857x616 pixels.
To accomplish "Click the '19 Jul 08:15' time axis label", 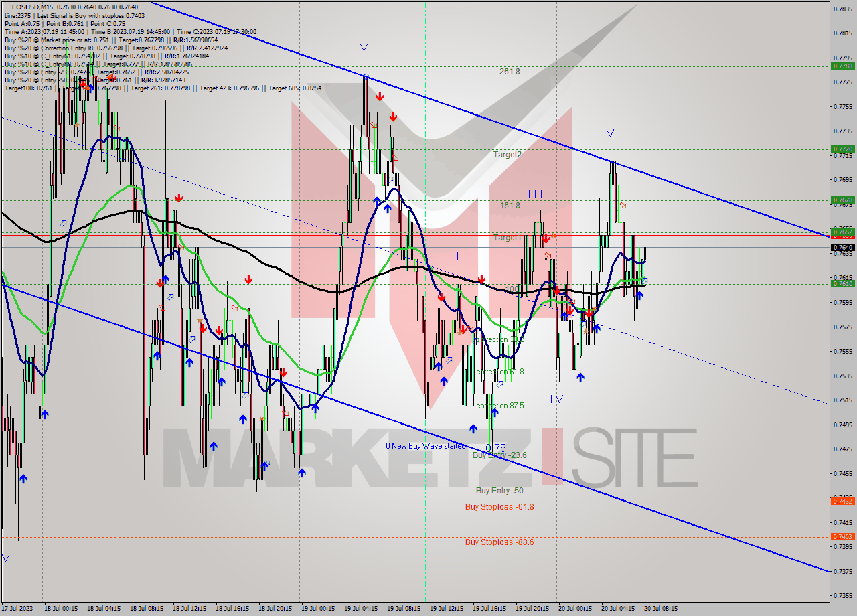I will [x=403, y=609].
